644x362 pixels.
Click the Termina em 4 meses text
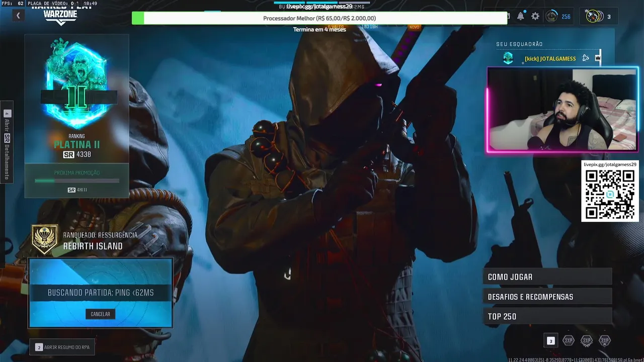(x=319, y=30)
